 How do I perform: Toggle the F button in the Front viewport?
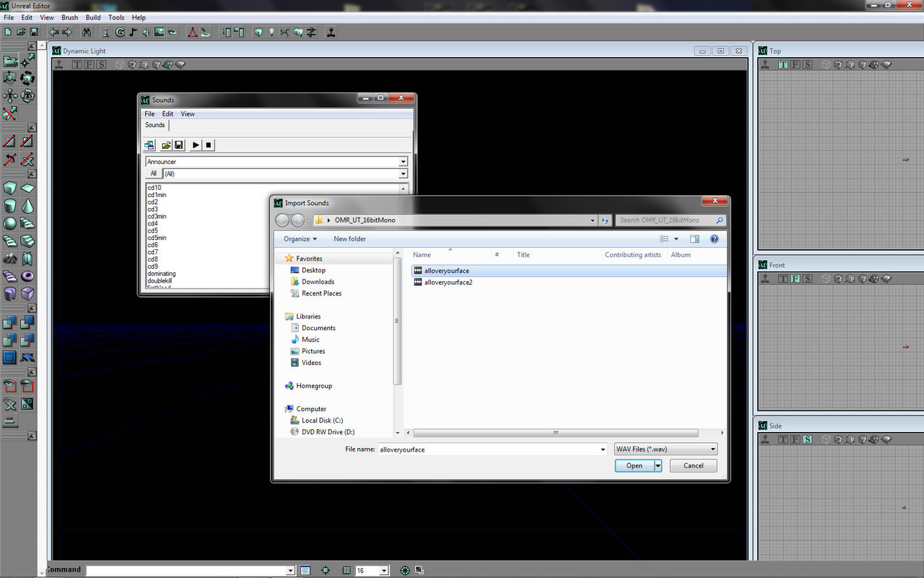coord(796,278)
